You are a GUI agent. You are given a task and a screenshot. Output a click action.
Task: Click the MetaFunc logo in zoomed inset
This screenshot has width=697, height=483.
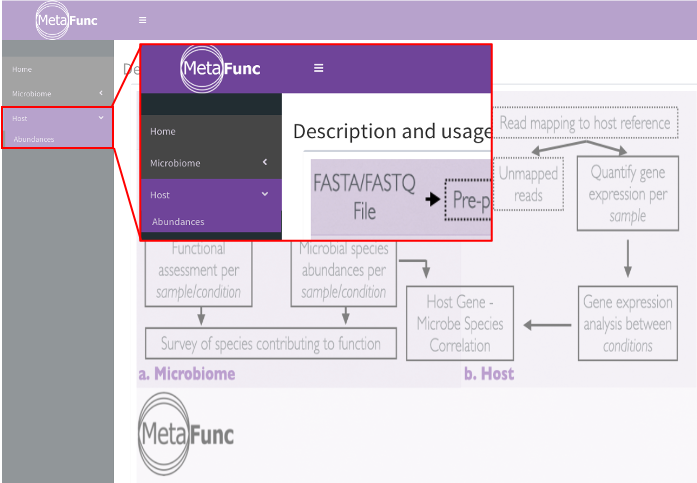221,68
